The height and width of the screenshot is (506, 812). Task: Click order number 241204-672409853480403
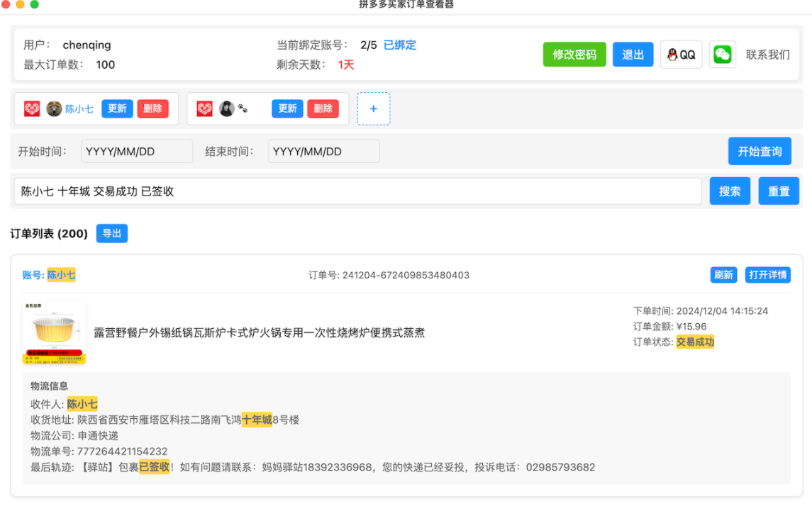click(x=406, y=275)
